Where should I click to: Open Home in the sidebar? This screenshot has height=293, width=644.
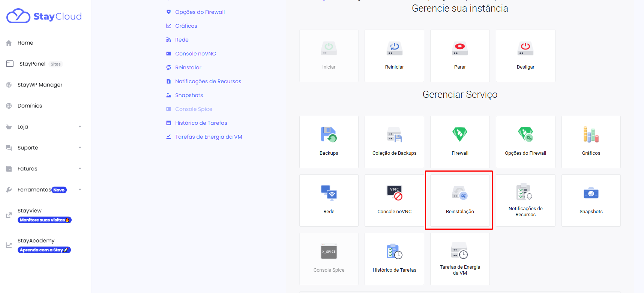(25, 43)
